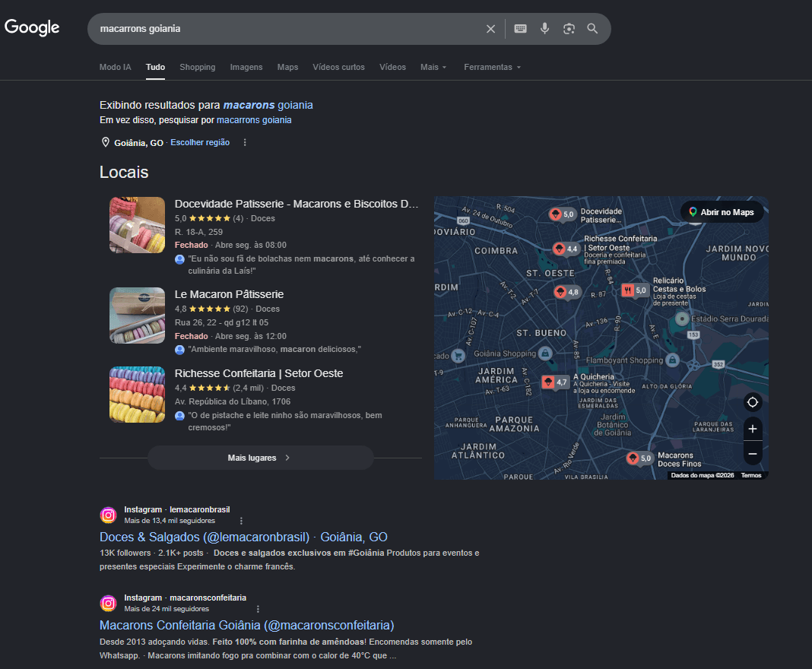
Task: Click the review "Ambiente maravilhoso, macaron deliciosos"
Action: click(x=274, y=350)
